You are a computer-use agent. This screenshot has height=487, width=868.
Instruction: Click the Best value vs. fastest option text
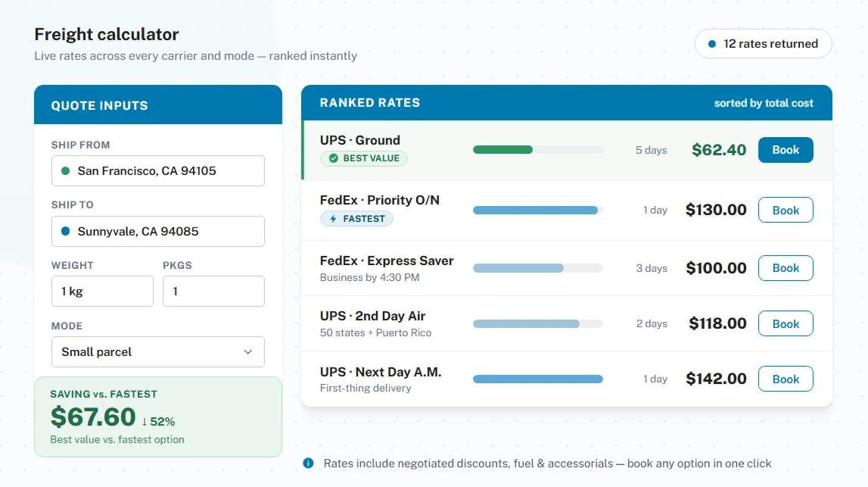(x=117, y=439)
